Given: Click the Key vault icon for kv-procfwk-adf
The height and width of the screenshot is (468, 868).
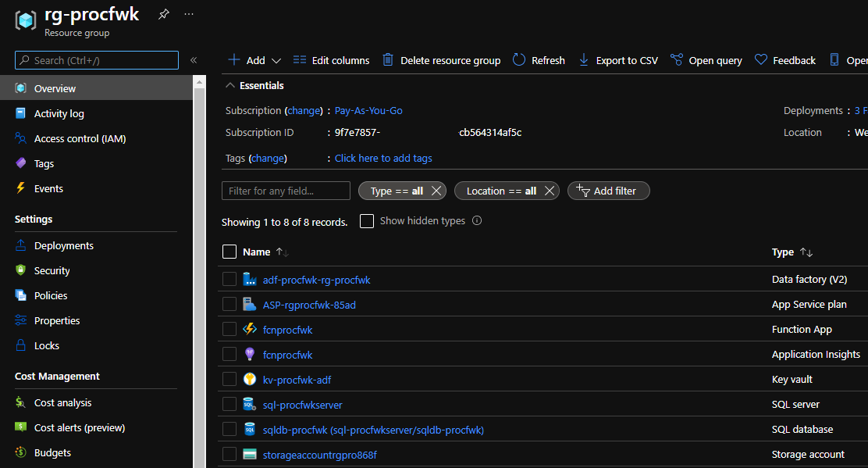Looking at the screenshot, I should tap(250, 379).
